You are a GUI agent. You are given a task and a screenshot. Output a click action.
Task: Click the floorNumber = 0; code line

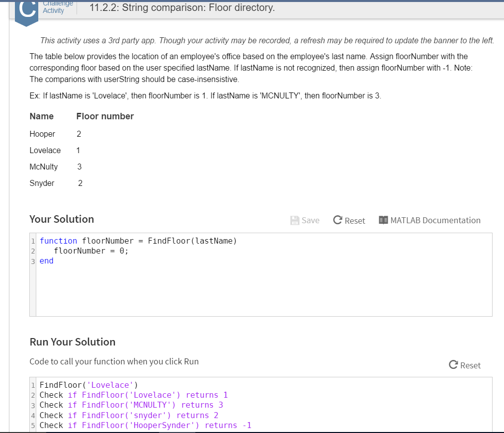pyautogui.click(x=91, y=251)
